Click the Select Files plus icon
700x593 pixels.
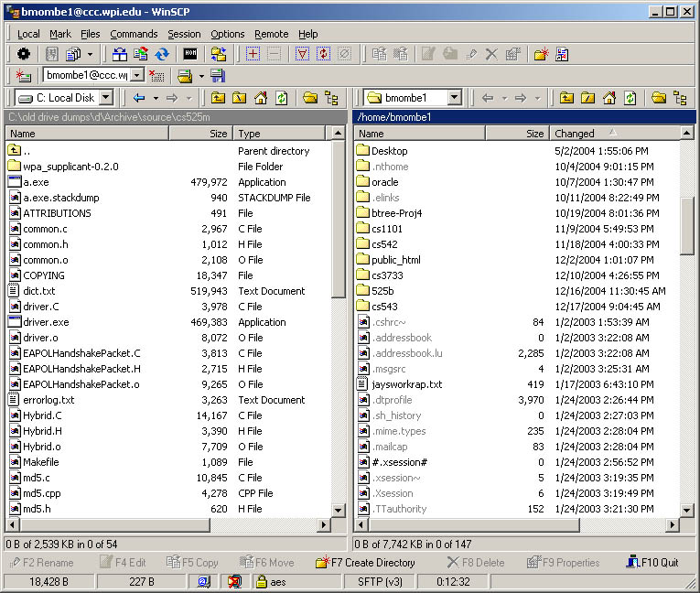(x=253, y=55)
